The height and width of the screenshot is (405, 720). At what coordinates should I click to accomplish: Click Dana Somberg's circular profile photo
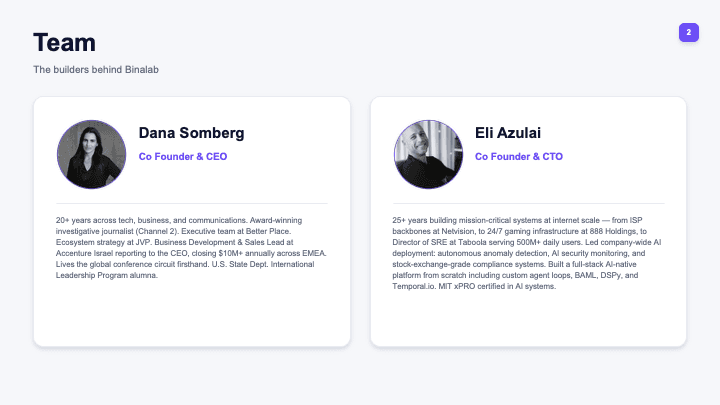coord(91,154)
